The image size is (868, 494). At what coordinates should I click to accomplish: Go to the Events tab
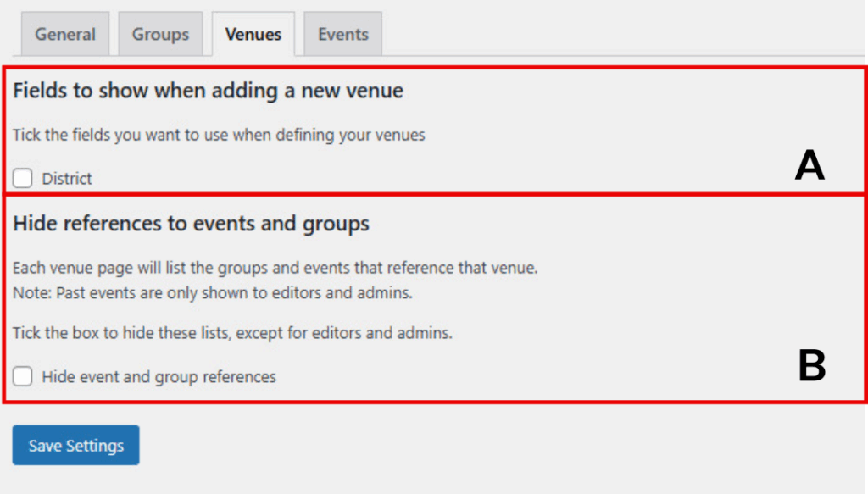[x=342, y=34]
